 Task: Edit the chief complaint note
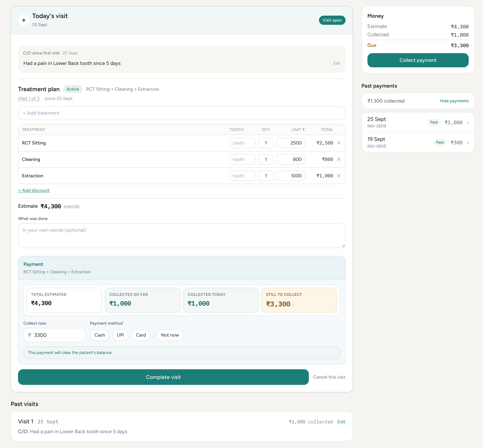pyautogui.click(x=336, y=63)
